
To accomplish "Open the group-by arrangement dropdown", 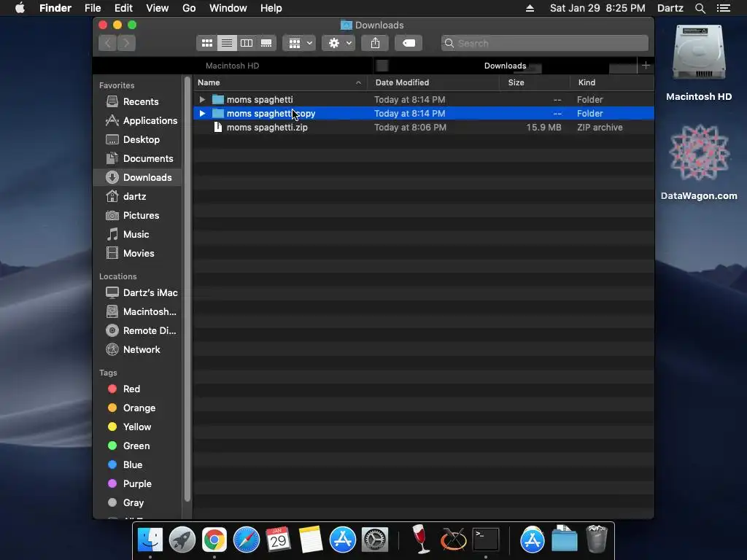I will 299,43.
